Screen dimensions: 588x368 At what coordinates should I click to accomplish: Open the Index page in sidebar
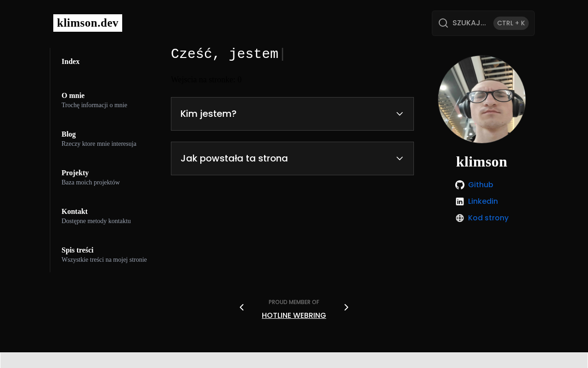pos(71,62)
